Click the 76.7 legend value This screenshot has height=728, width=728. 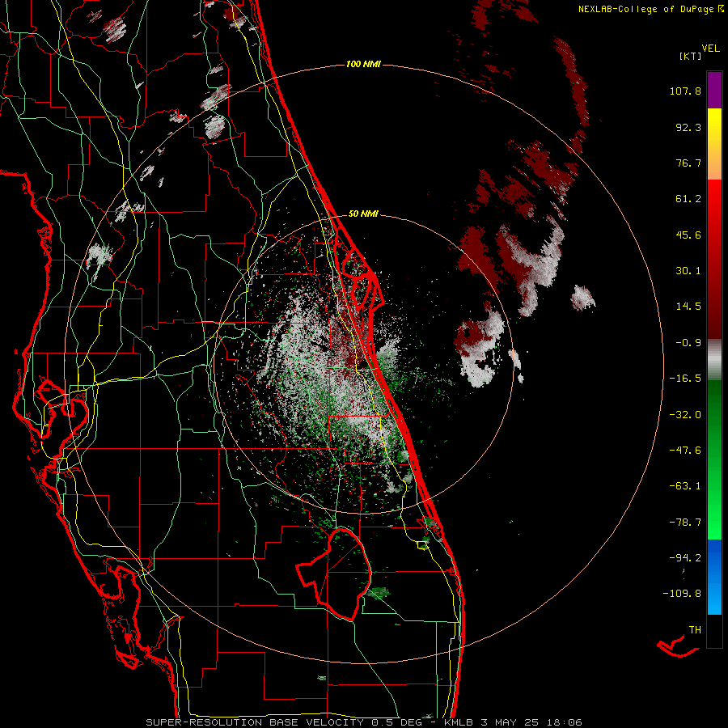click(688, 163)
